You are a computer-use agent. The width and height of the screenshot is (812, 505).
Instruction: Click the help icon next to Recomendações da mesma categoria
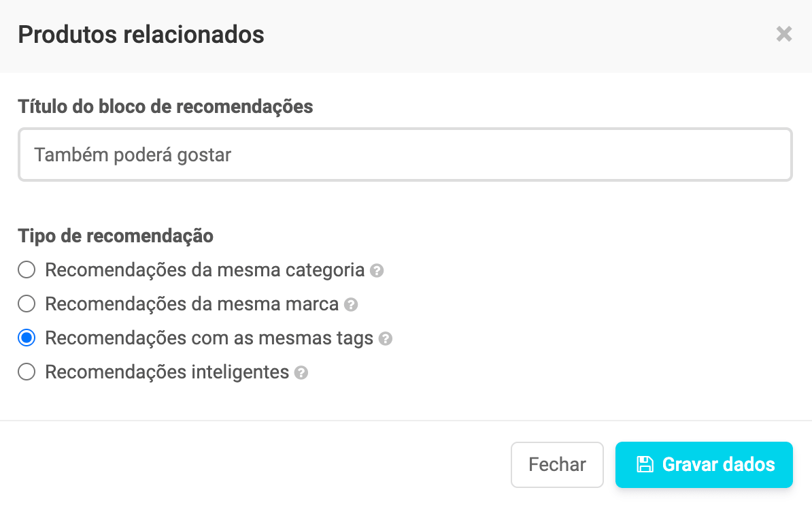pos(377,270)
